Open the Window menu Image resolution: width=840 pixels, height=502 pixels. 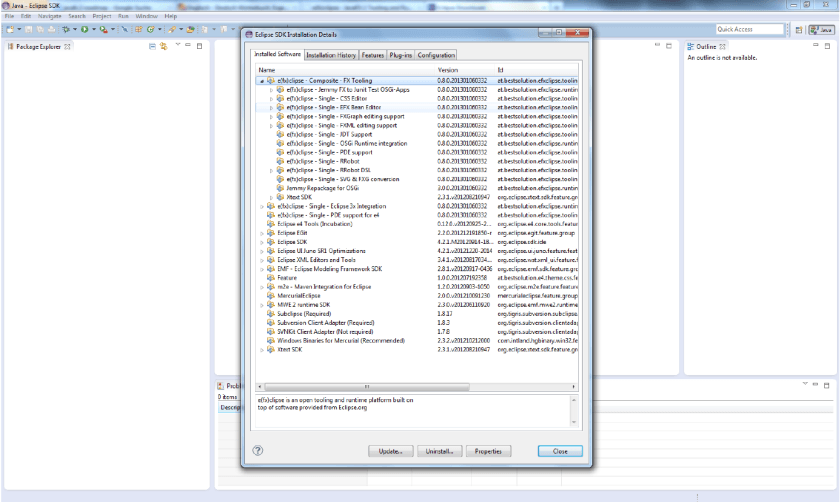pos(146,16)
